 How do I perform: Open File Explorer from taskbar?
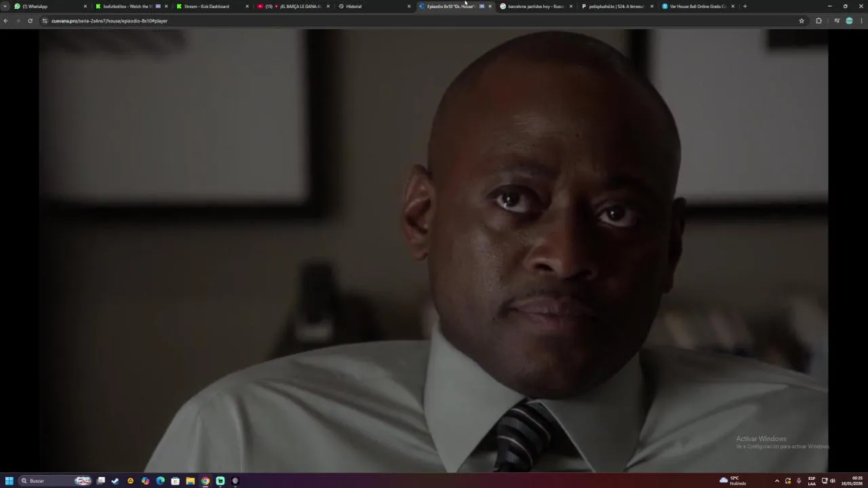click(x=190, y=481)
